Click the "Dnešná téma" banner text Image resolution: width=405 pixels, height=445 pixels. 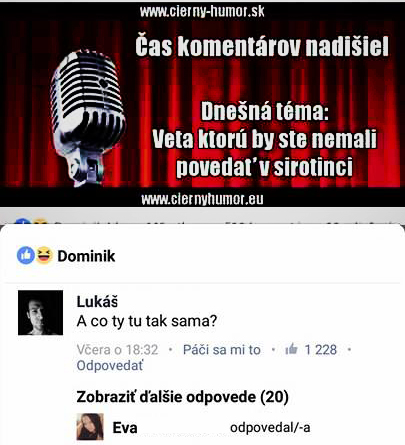point(265,112)
